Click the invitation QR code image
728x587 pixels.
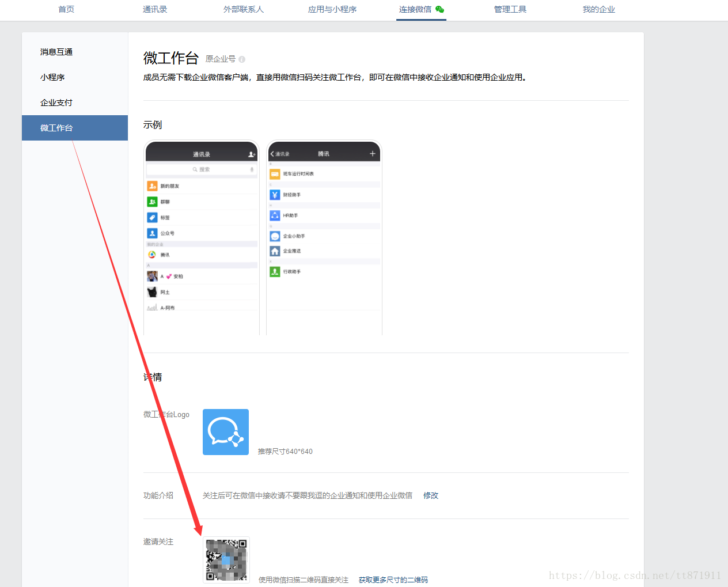point(226,560)
